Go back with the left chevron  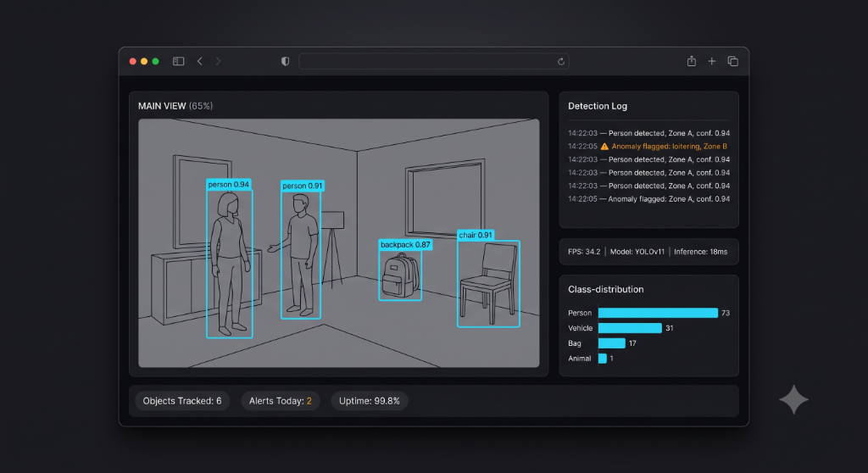pos(200,62)
